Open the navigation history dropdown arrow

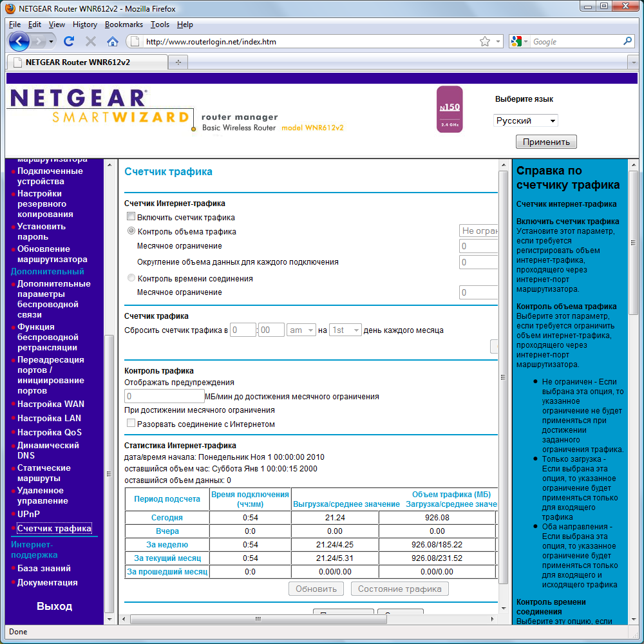51,41
